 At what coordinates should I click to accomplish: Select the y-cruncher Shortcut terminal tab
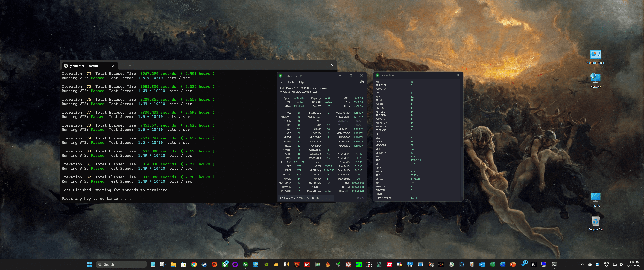pos(84,66)
